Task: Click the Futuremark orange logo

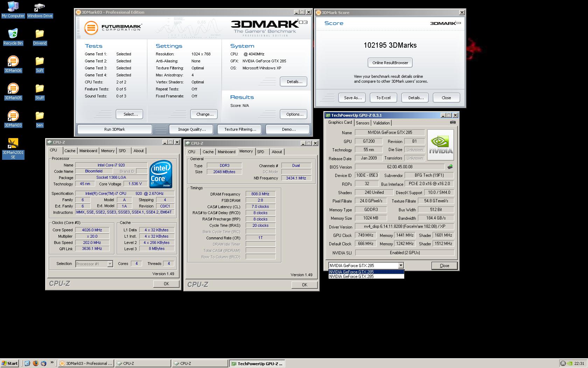Action: (91, 28)
